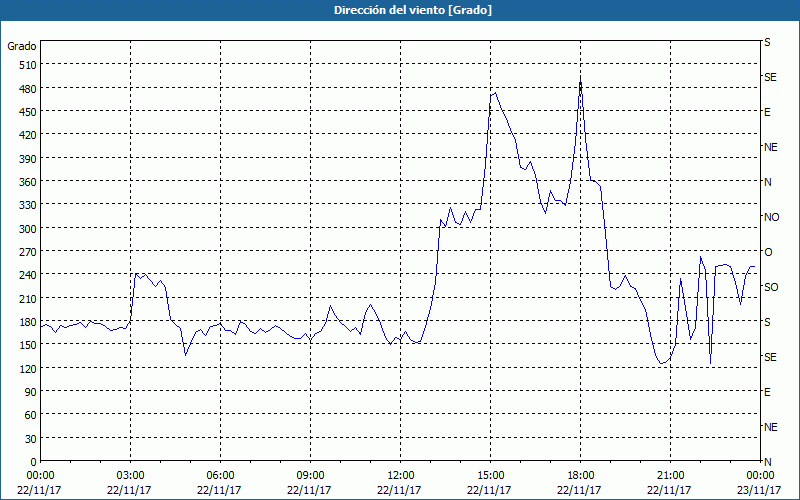Click the 30 left-axis value
The height and width of the screenshot is (500, 800).
tap(31, 439)
